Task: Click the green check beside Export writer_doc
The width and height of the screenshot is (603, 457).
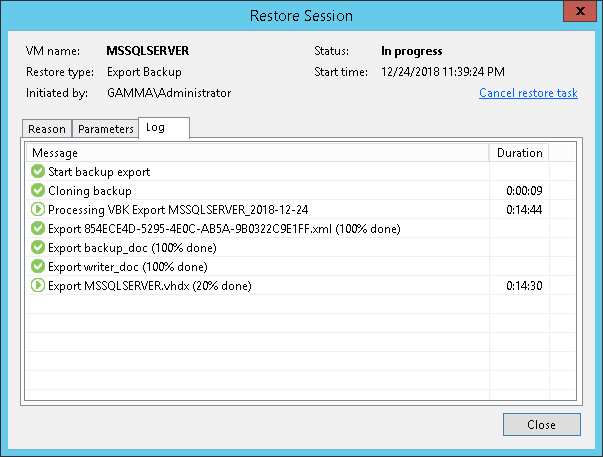Action: click(x=38, y=267)
